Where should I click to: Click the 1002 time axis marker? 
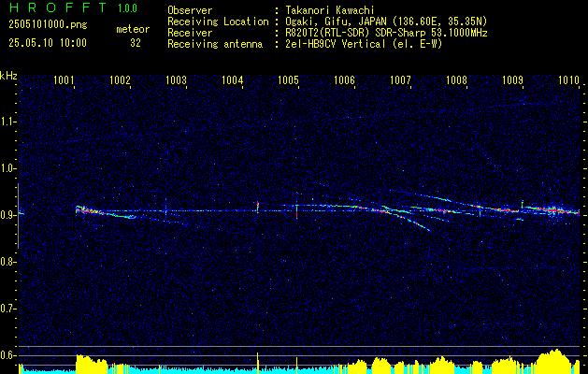point(120,79)
